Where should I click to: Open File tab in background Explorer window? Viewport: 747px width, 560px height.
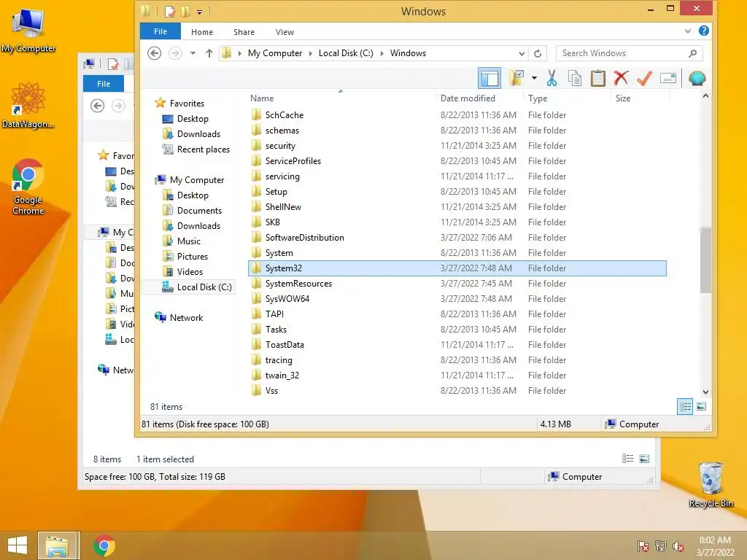point(104,84)
